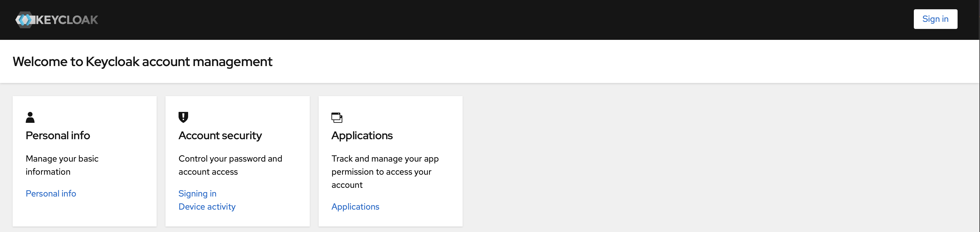The height and width of the screenshot is (232, 980).
Task: Open the blue Personal info link
Action: click(51, 194)
